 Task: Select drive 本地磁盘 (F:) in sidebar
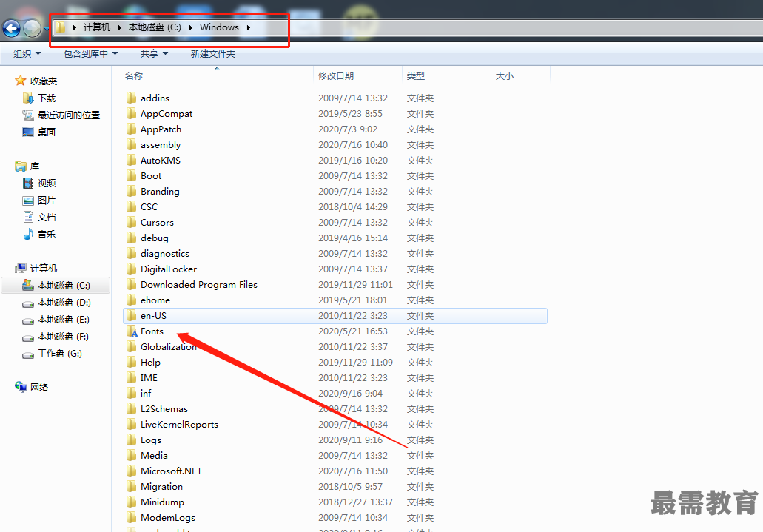click(63, 337)
